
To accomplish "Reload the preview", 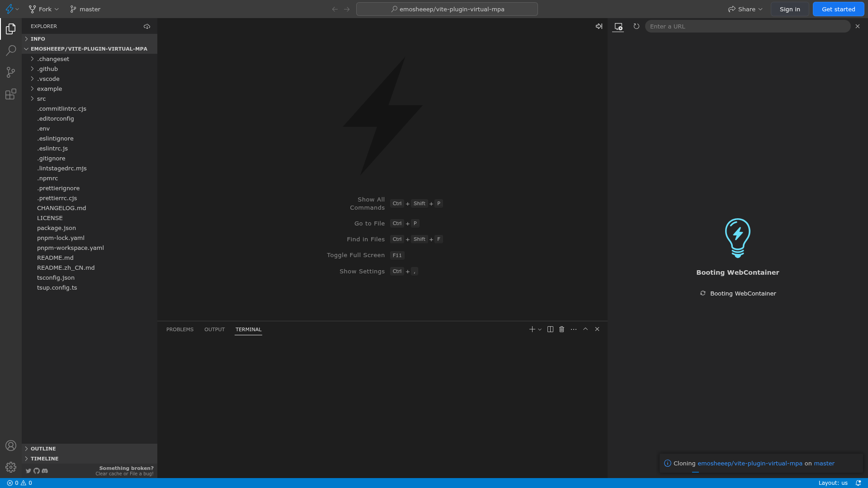I will [x=636, y=26].
